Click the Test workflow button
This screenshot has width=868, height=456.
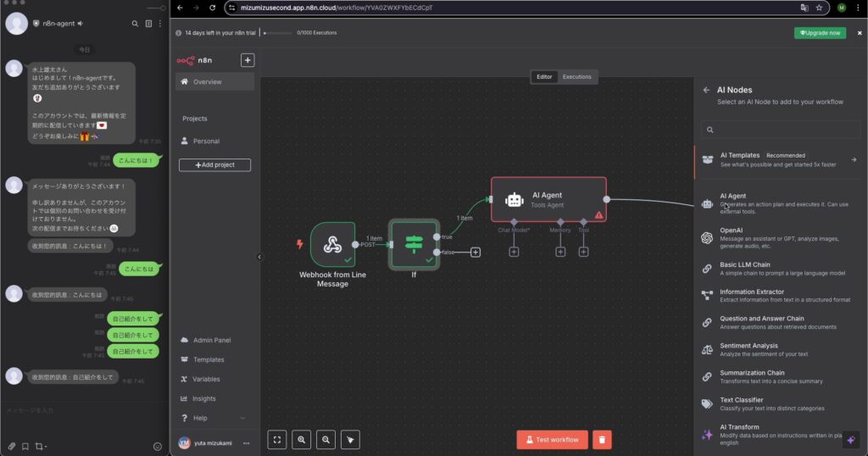(x=552, y=440)
